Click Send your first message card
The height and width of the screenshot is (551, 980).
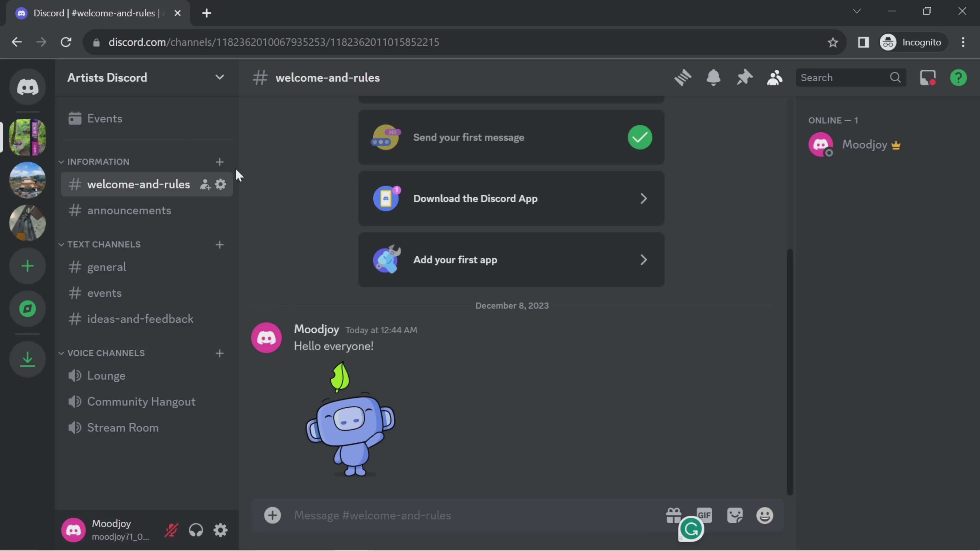511,137
